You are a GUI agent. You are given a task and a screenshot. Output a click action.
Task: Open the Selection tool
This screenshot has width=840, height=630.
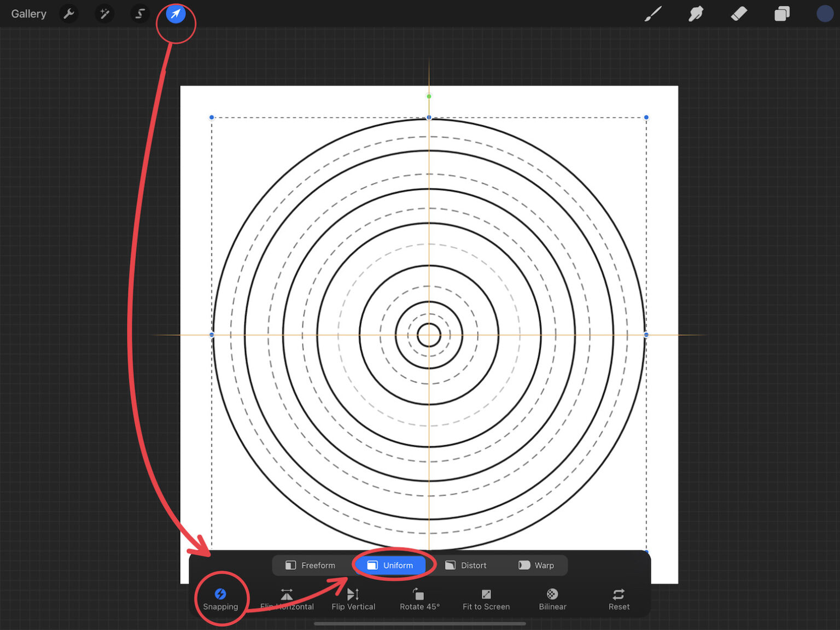point(140,14)
